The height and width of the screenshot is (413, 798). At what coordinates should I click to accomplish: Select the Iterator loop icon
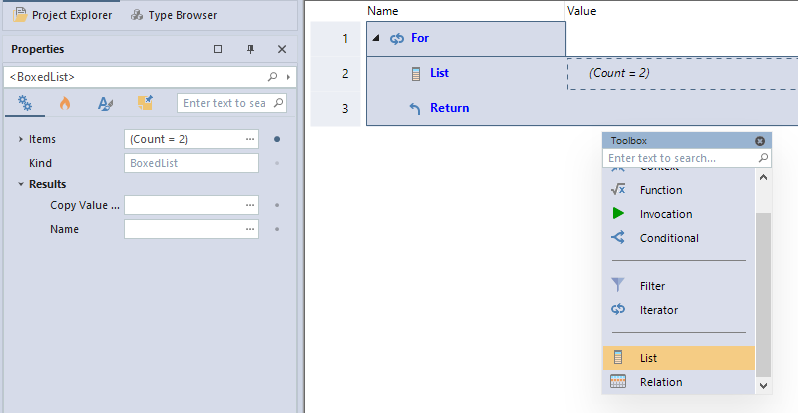coord(618,309)
